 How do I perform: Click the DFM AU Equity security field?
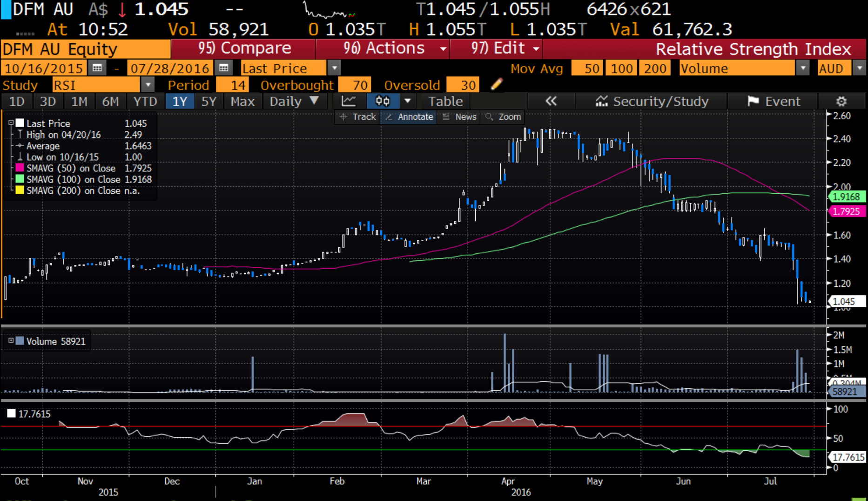tap(86, 49)
